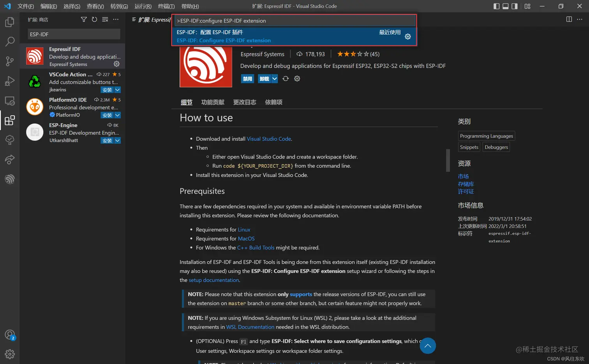Screen dimensions: 589x364
Task: Open the setup documentation link
Action: 214,280
